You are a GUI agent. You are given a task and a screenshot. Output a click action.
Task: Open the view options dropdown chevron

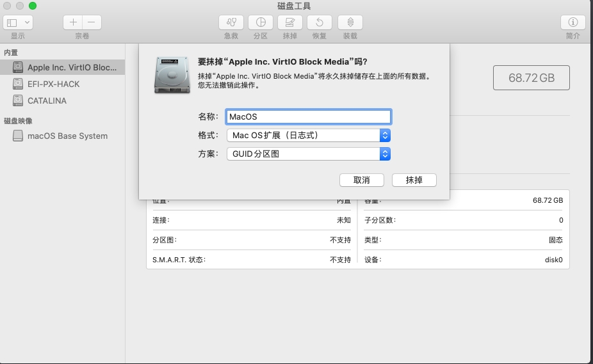(x=28, y=22)
